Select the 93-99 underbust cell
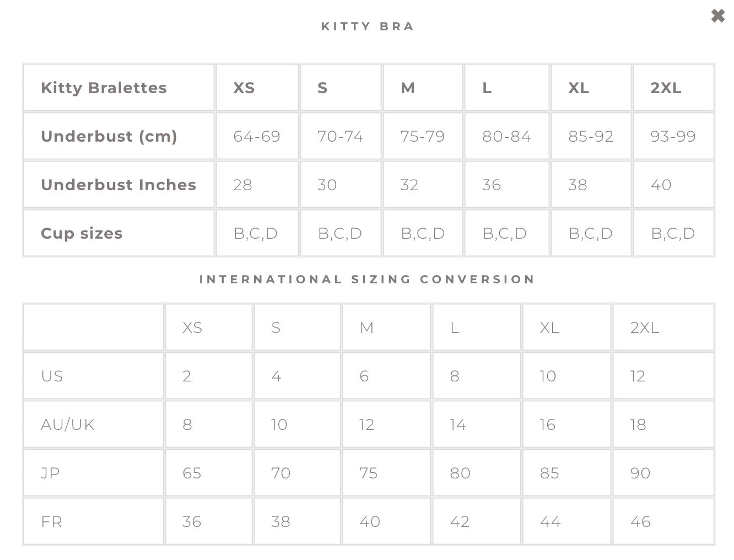The height and width of the screenshot is (560, 734). pos(673,136)
